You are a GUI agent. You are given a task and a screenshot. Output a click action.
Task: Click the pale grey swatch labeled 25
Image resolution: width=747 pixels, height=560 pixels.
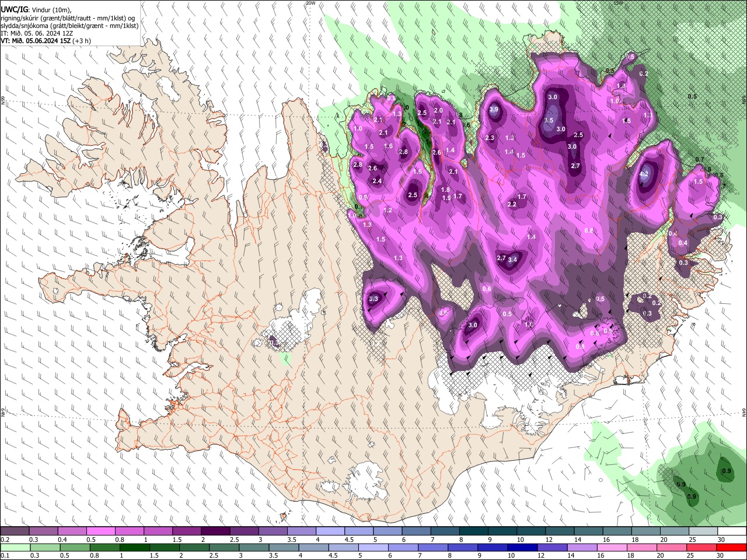(x=704, y=531)
